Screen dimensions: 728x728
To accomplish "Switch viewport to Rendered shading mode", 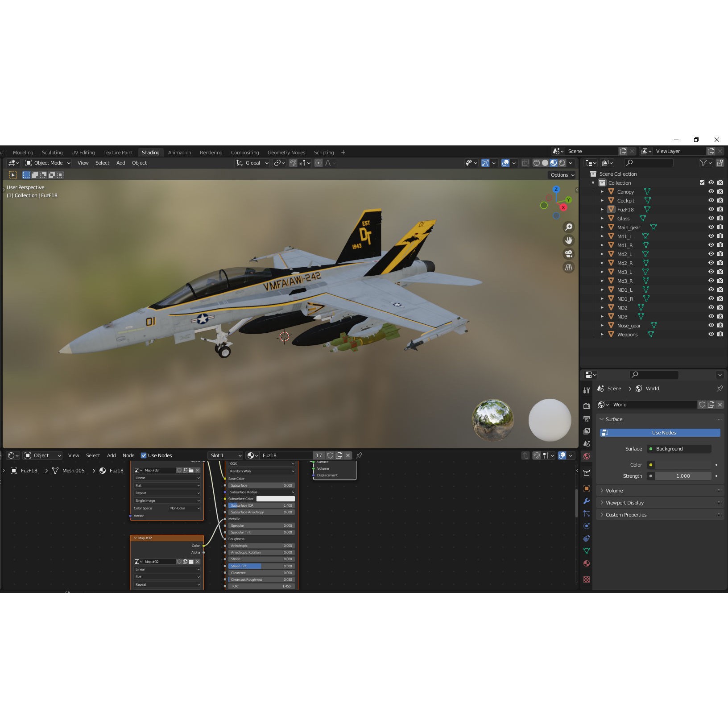I will click(x=562, y=163).
